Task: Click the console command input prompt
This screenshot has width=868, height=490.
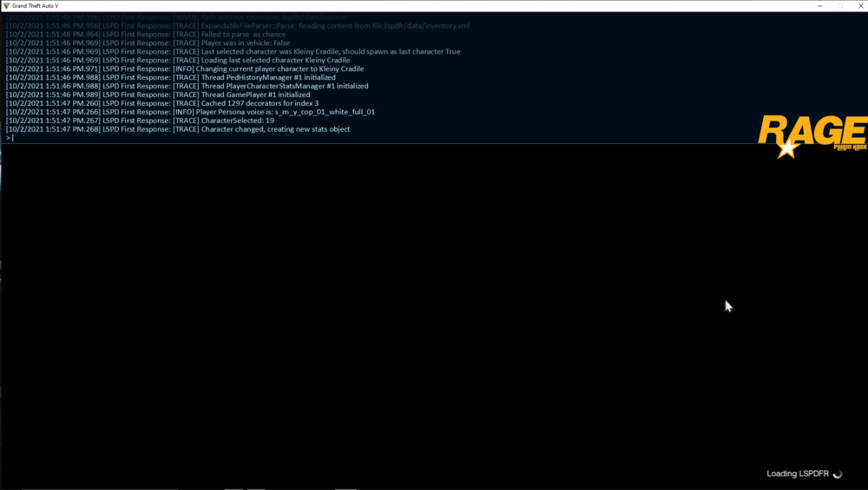Action: 10,138
